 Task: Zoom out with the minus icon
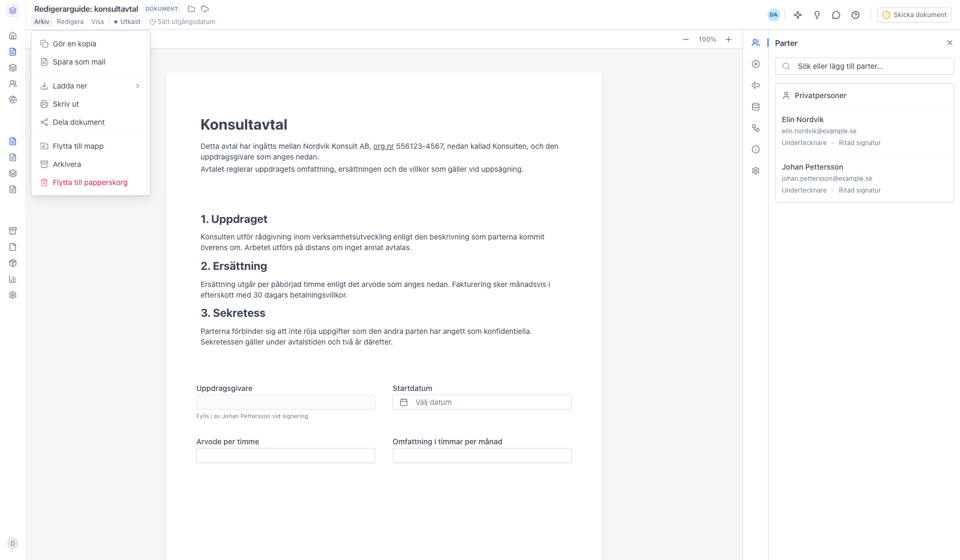pyautogui.click(x=686, y=39)
